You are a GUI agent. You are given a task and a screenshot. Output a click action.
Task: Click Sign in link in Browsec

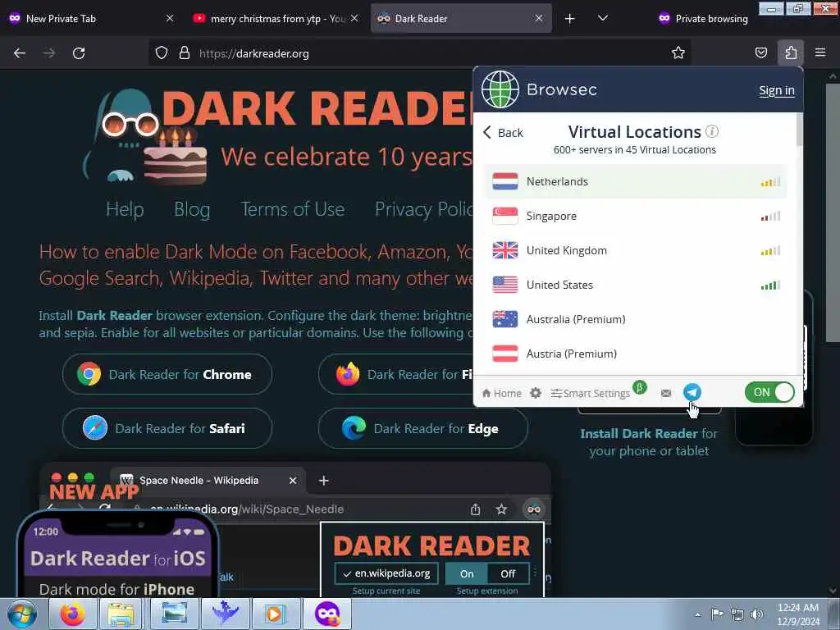click(x=776, y=90)
